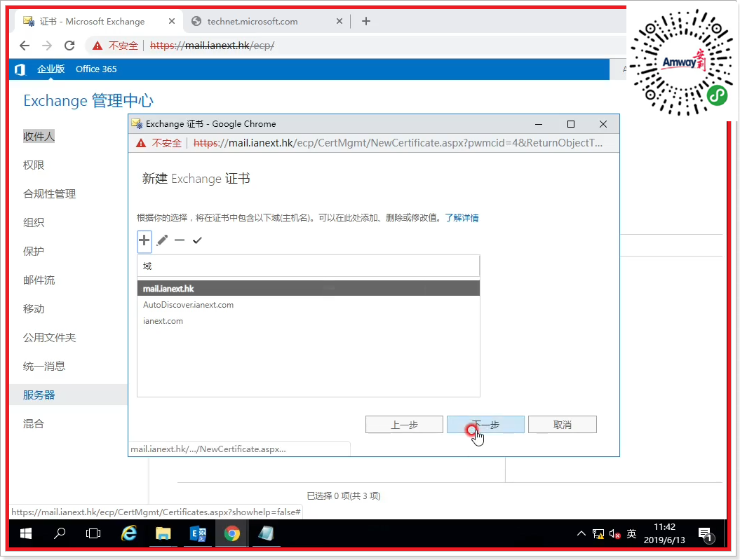
Task: Launch Internet Explorer from taskbar
Action: click(x=129, y=533)
